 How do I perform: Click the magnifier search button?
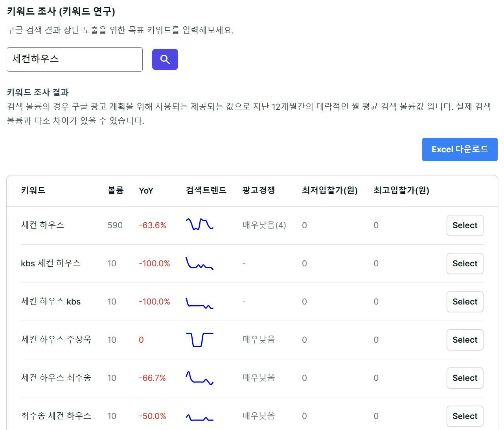pos(165,59)
